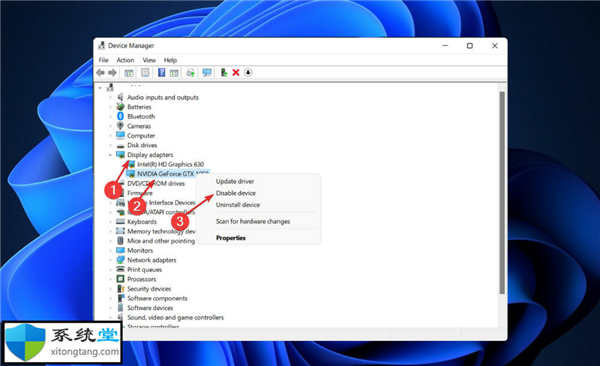Click the blue Help toolbar icon

[x=161, y=72]
